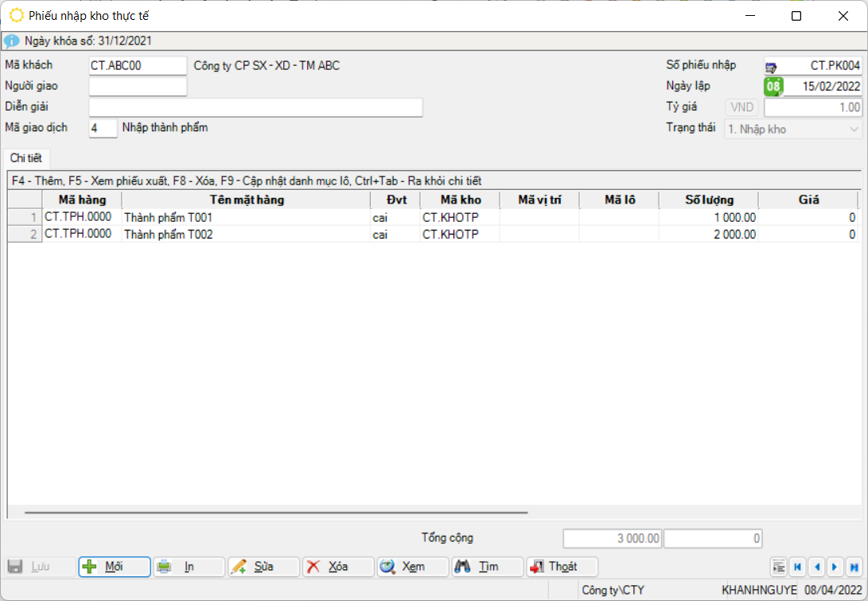The width and height of the screenshot is (868, 601).
Task: Click the VND currency selector
Action: point(741,107)
